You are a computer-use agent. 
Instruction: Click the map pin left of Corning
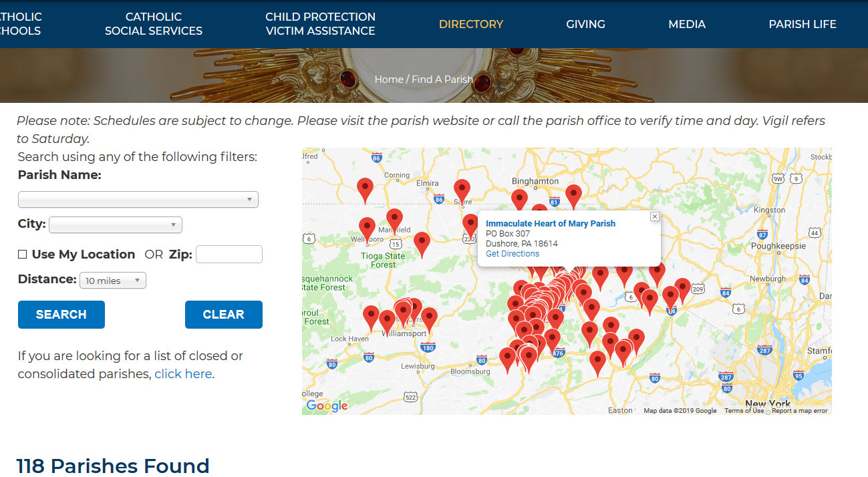click(x=364, y=188)
